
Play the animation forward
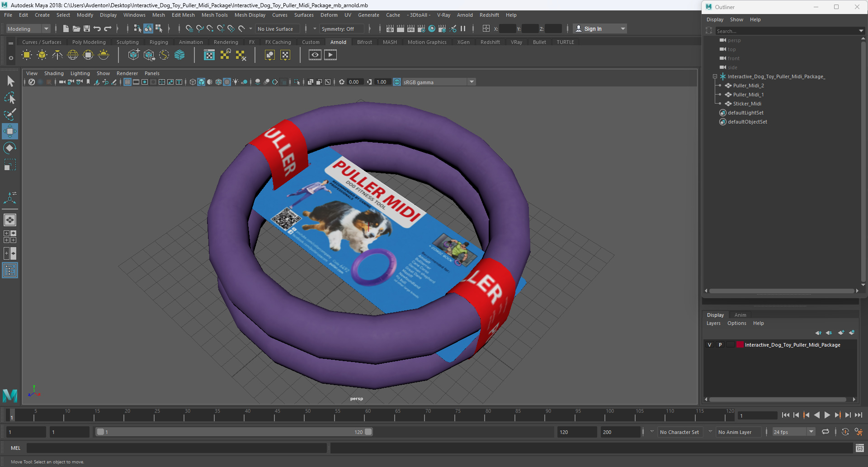827,415
